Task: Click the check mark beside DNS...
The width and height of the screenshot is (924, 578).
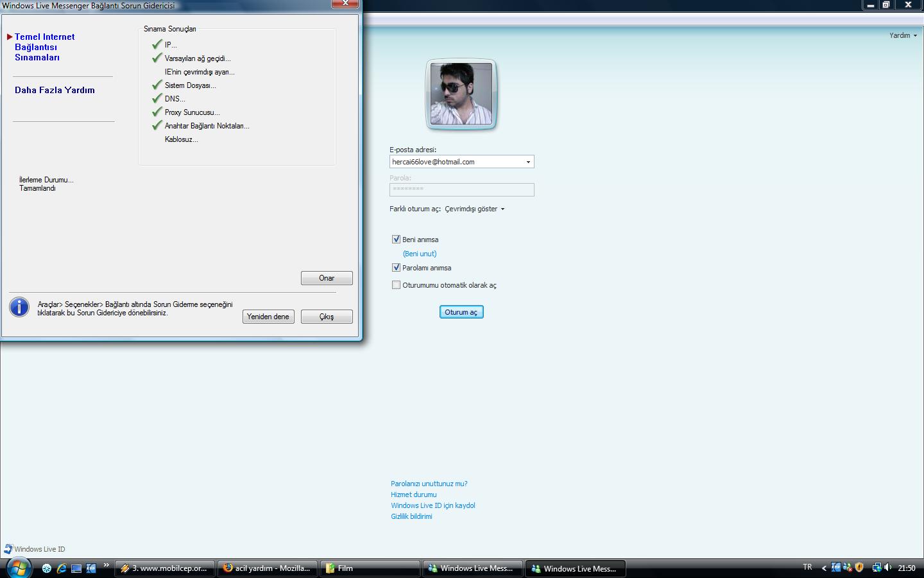Action: tap(157, 98)
